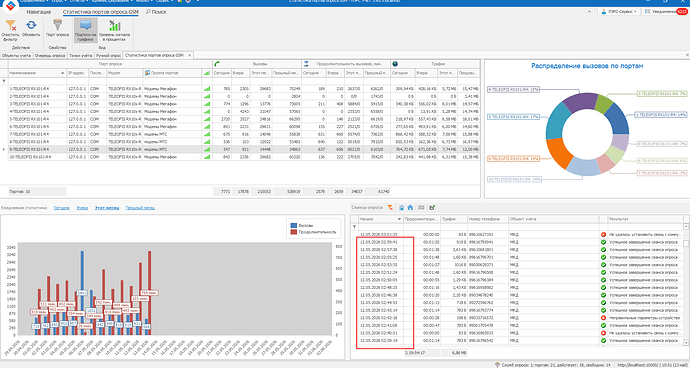The image size is (690, 368).
Task: Click the Сегодня daily statistics link
Action: click(62, 208)
